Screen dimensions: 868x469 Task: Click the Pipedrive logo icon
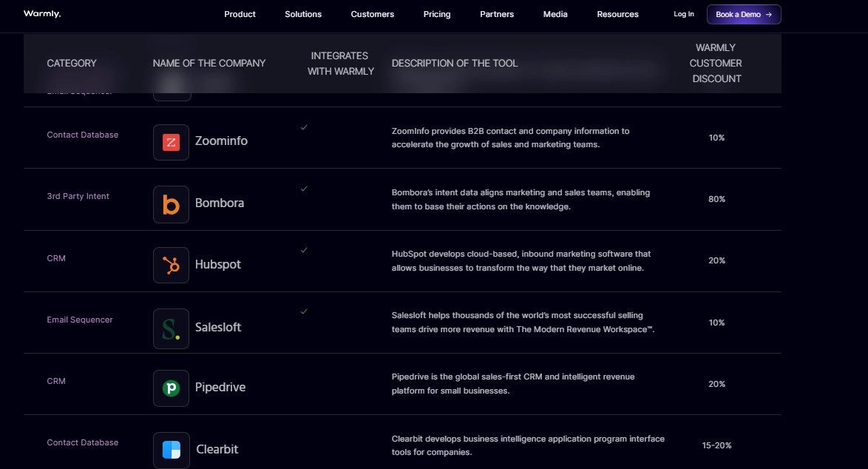tap(171, 388)
